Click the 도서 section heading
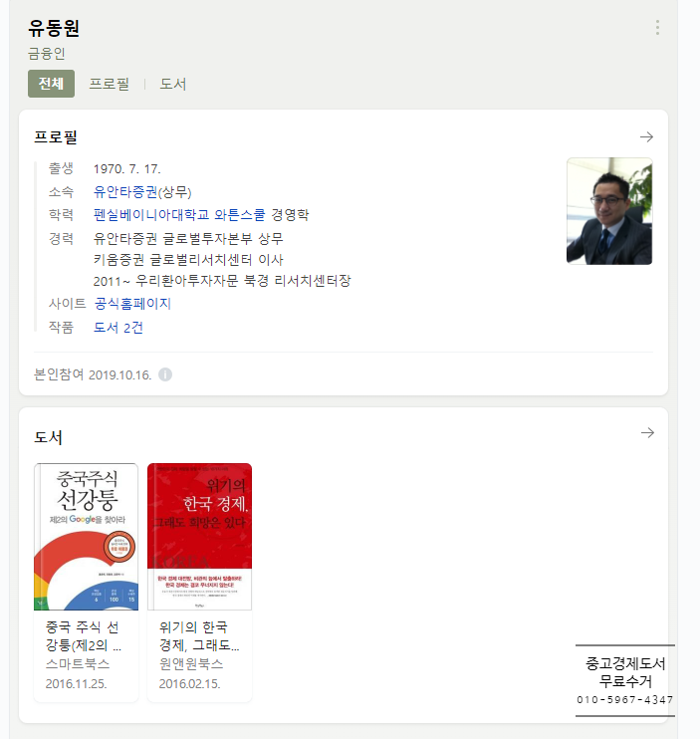 [x=48, y=437]
